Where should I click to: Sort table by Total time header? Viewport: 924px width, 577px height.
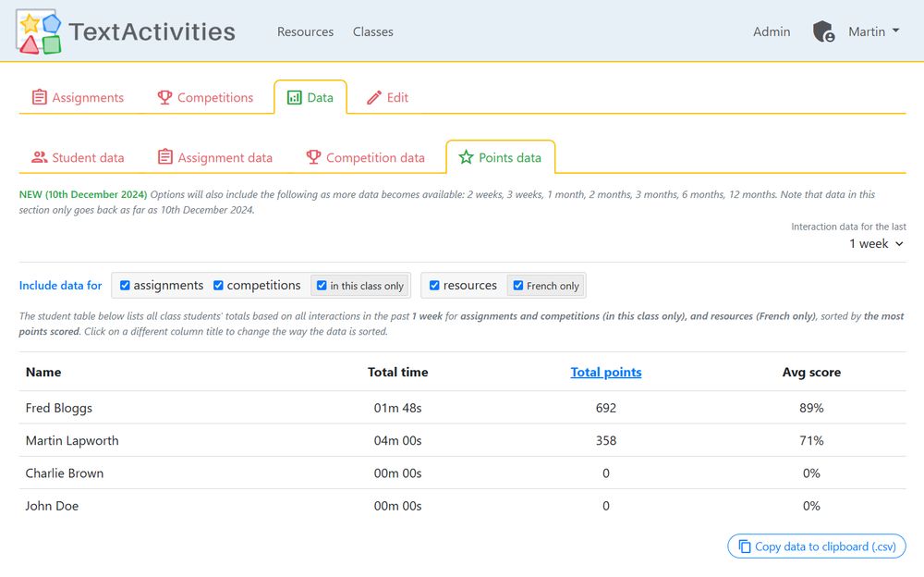point(397,373)
